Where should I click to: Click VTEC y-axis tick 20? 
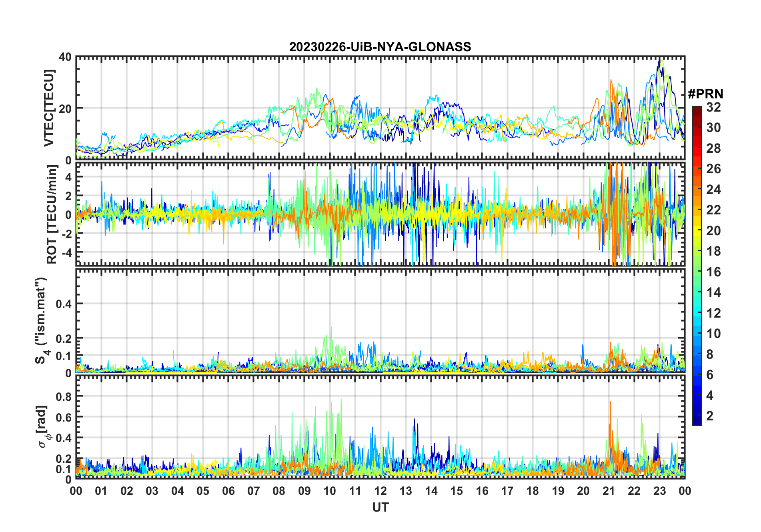click(65, 108)
